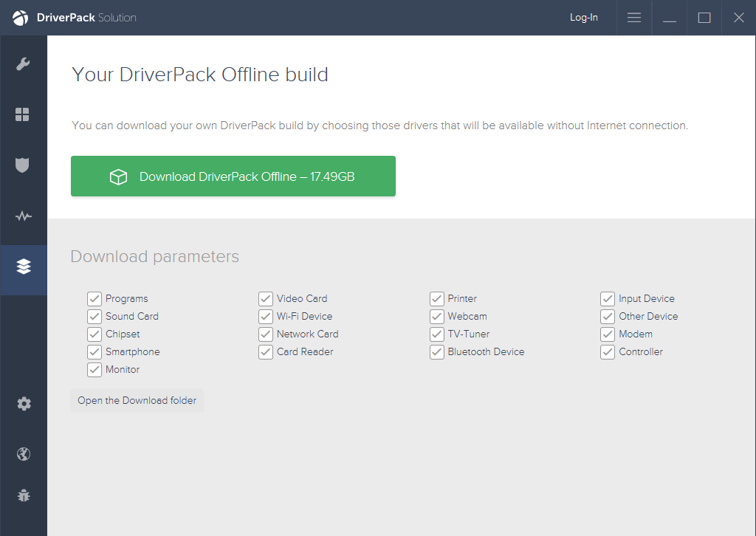Click Open the Download folder button
This screenshot has height=536, width=756.
pyautogui.click(x=137, y=401)
